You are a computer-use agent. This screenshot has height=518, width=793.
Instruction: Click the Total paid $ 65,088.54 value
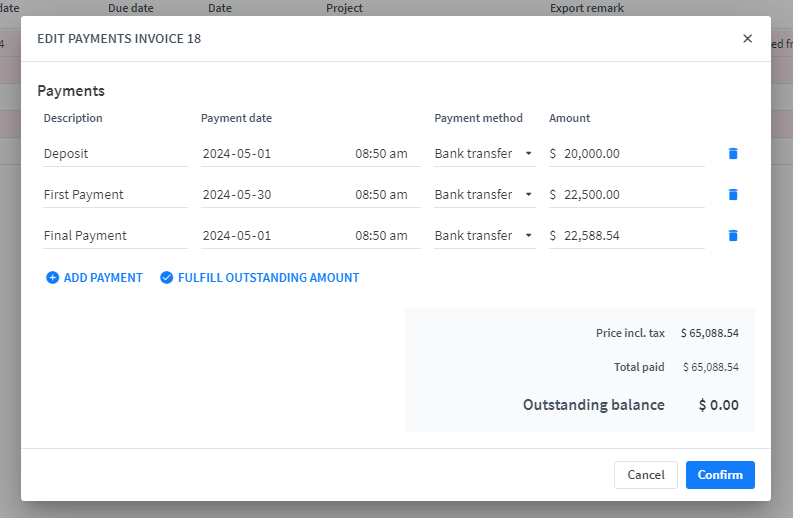click(x=711, y=367)
